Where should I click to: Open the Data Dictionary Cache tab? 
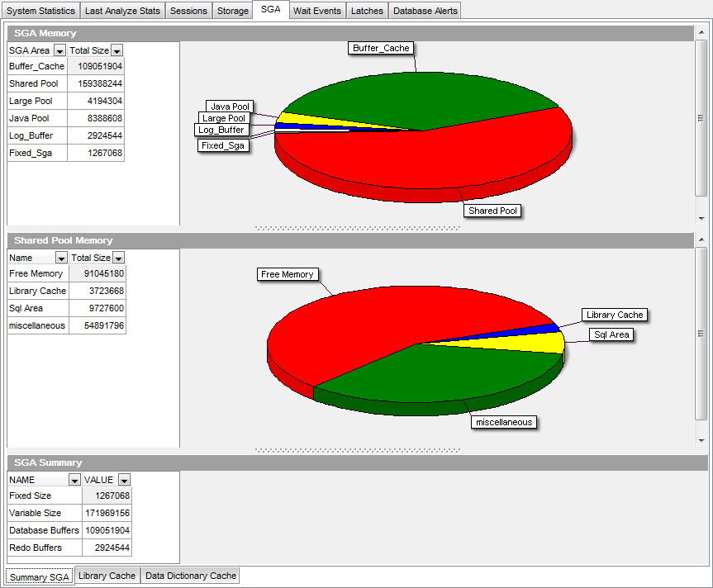[x=190, y=576]
